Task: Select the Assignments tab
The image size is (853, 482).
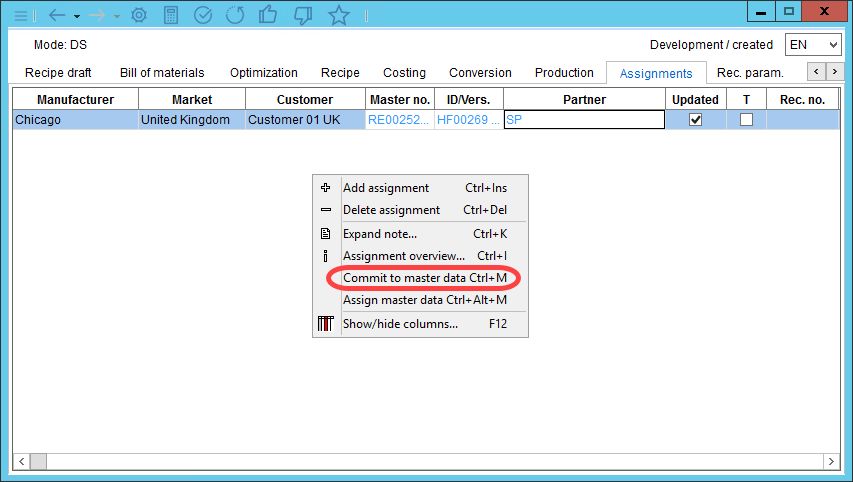Action: point(656,73)
